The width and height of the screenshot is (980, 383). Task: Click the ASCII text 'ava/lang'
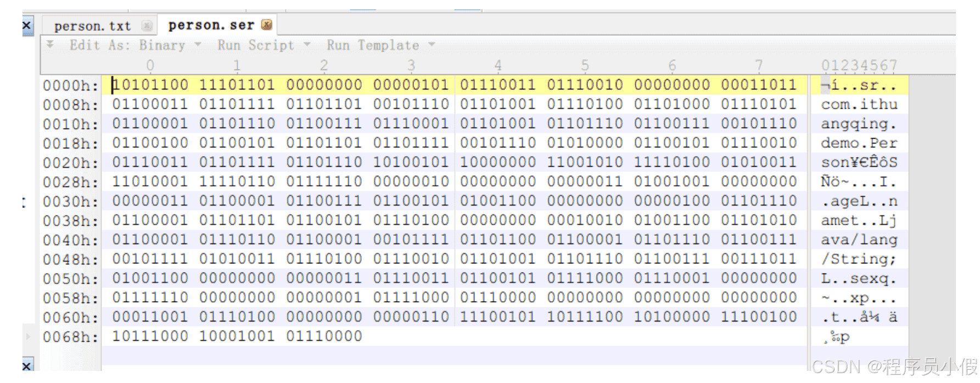(x=859, y=240)
